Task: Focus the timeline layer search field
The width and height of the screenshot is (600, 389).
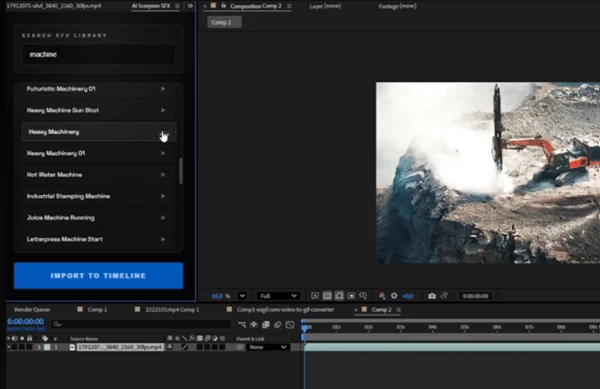Action: [x=141, y=324]
